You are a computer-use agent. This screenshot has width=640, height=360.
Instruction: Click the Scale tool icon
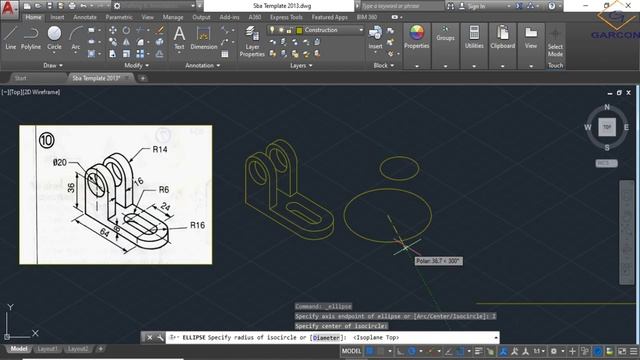pos(126,54)
